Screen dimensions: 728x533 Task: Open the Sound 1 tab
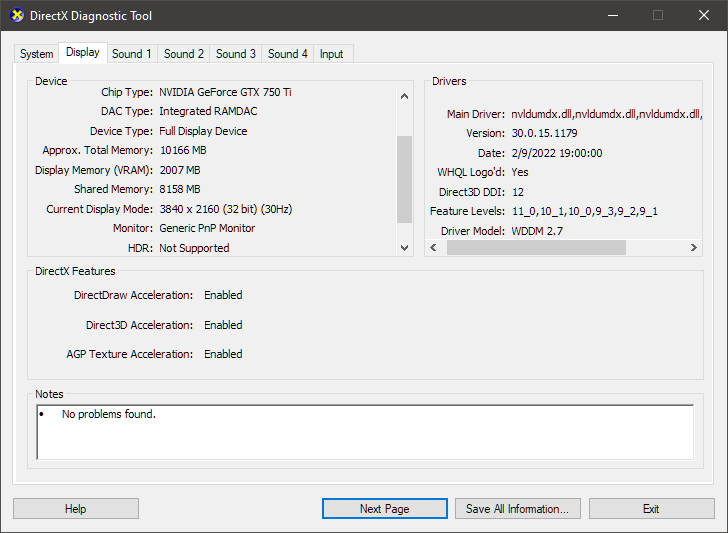(132, 54)
